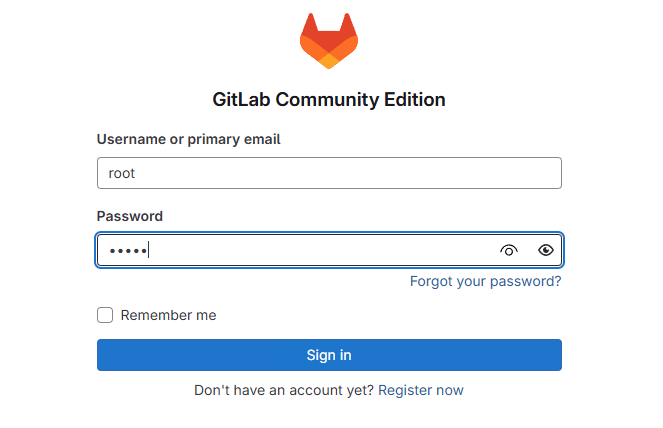The height and width of the screenshot is (428, 663).
Task: Click the "Sign in" text on the button
Action: pos(329,355)
